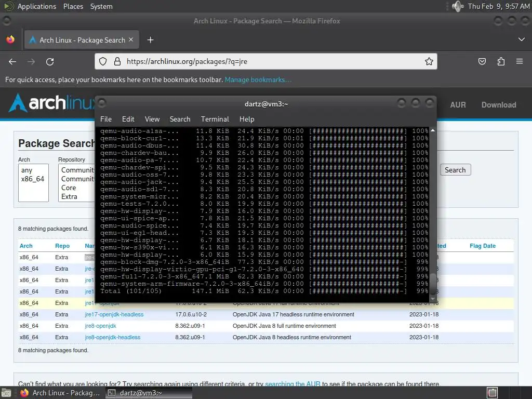Click the package Search button
This screenshot has height=399, width=532.
click(x=455, y=170)
